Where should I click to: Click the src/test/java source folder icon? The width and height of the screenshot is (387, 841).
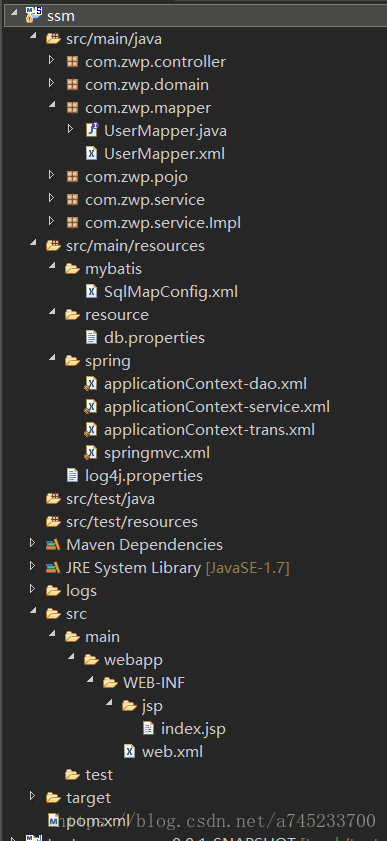pos(53,499)
